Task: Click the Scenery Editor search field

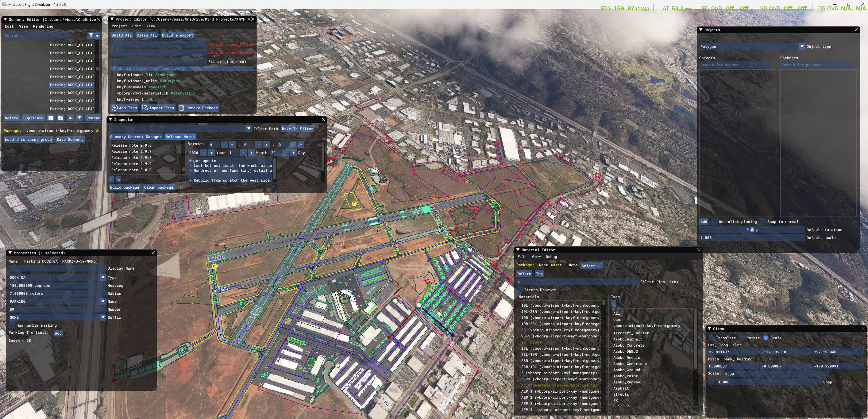Action: pos(37,35)
